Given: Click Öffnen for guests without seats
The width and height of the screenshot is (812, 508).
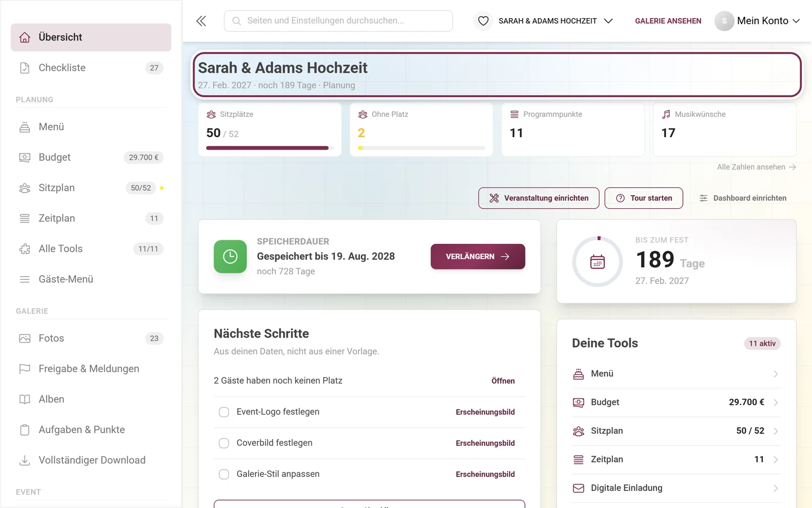Looking at the screenshot, I should point(503,381).
